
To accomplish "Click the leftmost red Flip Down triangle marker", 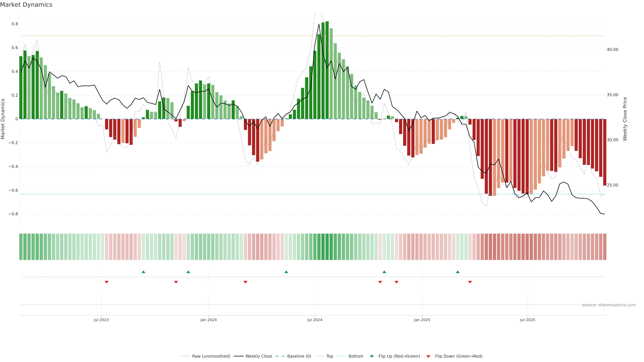I will pos(106,282).
